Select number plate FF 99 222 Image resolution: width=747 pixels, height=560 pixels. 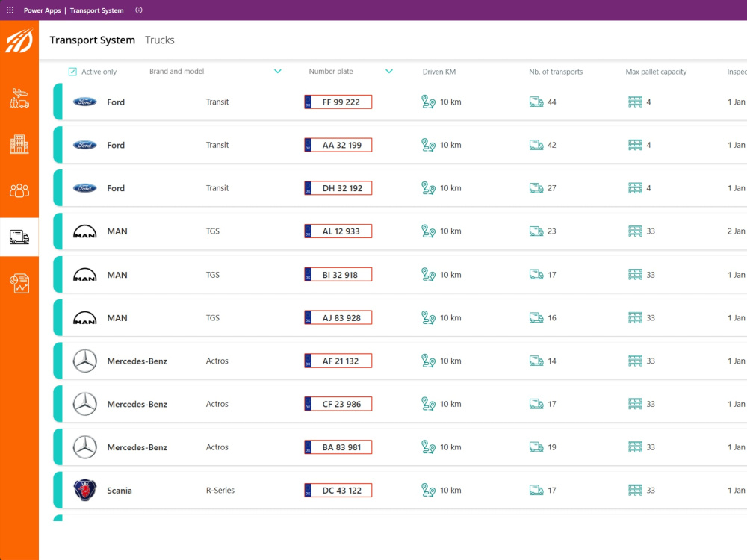338,102
